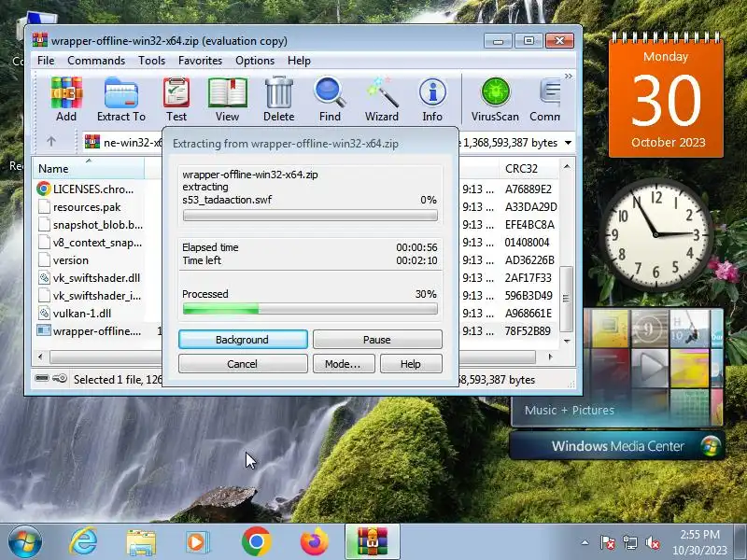Launch Google Chrome from taskbar
The image size is (747, 560).
[x=256, y=542]
